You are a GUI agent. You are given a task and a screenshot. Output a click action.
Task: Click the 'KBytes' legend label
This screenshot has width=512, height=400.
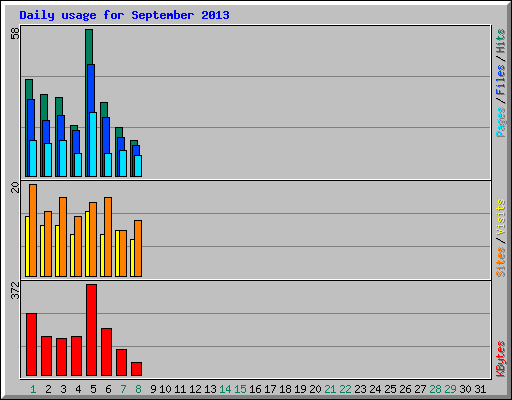click(x=501, y=359)
